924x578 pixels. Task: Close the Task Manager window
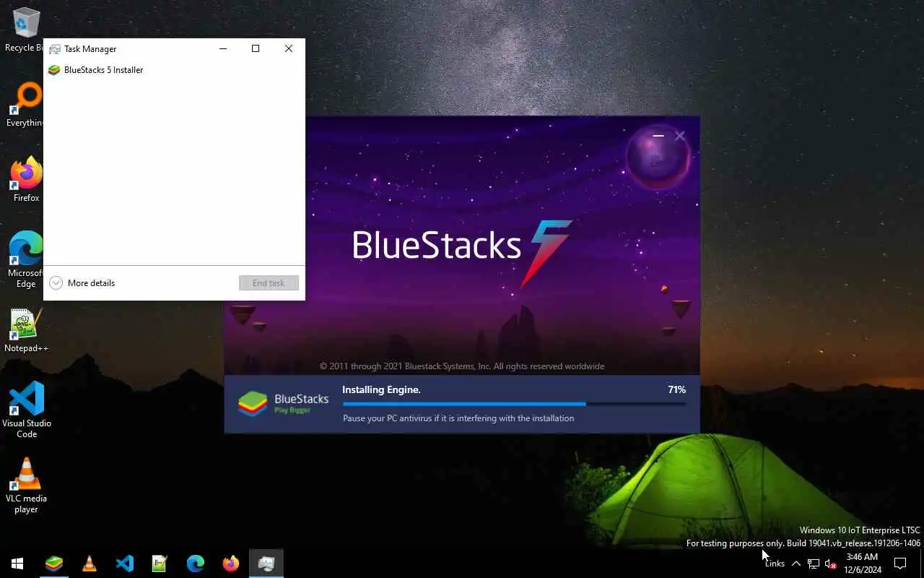[x=289, y=48]
